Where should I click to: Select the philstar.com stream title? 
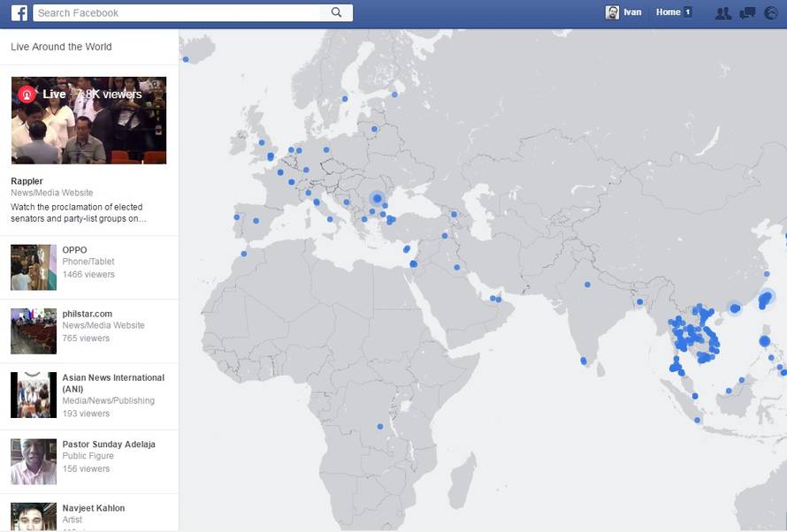click(87, 314)
